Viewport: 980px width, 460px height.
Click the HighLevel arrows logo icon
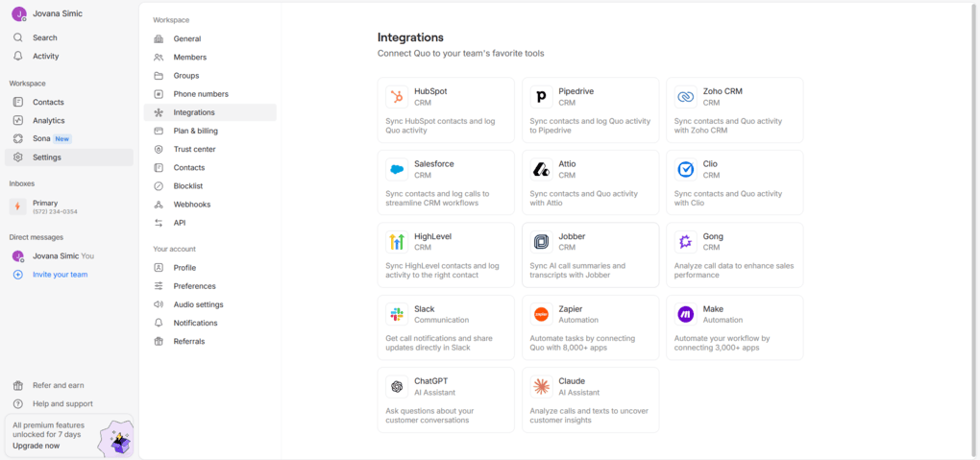point(397,242)
